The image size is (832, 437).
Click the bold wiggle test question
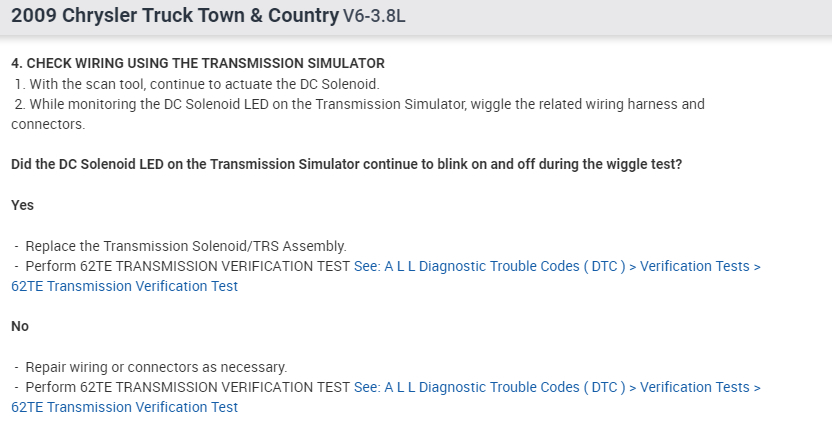click(x=346, y=164)
